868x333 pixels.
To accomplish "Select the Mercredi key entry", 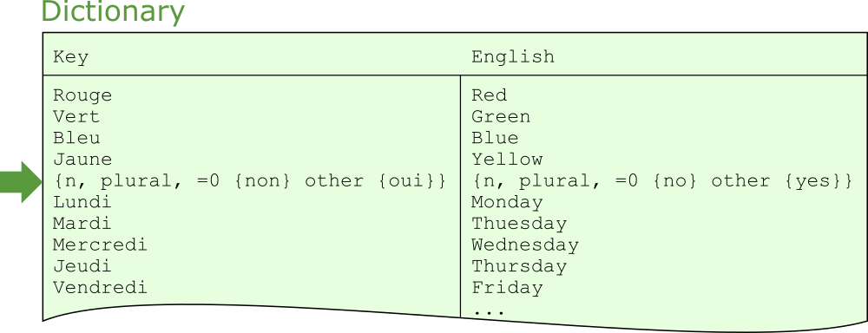I will click(100, 245).
